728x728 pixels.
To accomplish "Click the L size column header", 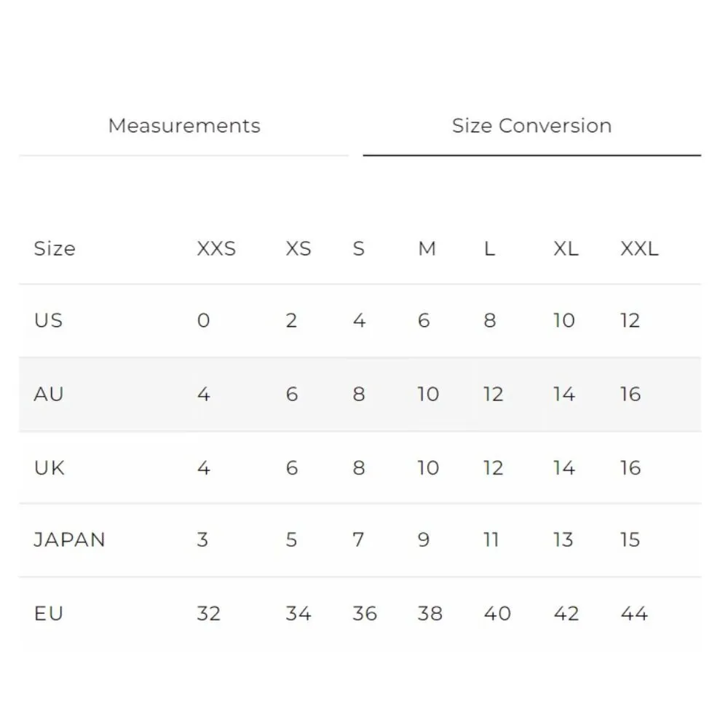I will (489, 249).
